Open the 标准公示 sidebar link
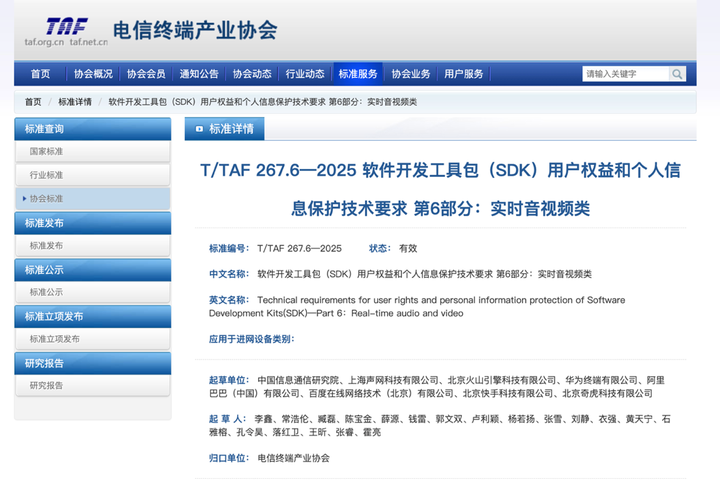This screenshot has height=480, width=720. 93,292
